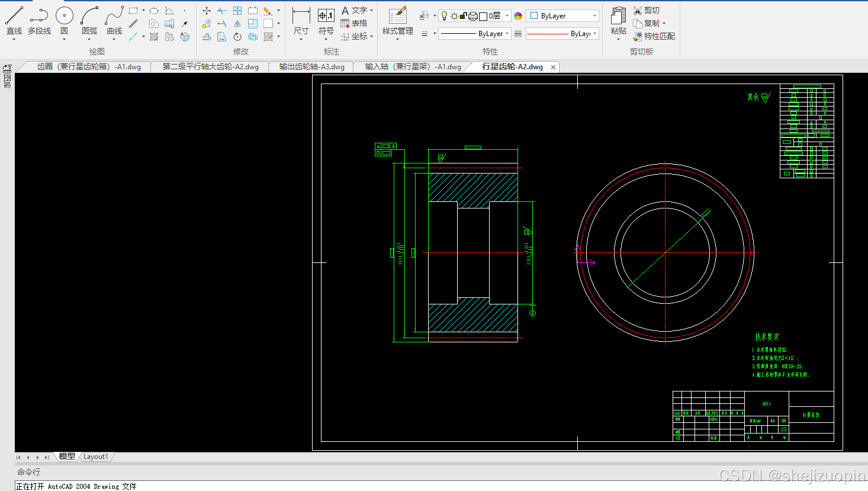Open the color wheel picker icon
This screenshot has width=868, height=491.
[518, 16]
